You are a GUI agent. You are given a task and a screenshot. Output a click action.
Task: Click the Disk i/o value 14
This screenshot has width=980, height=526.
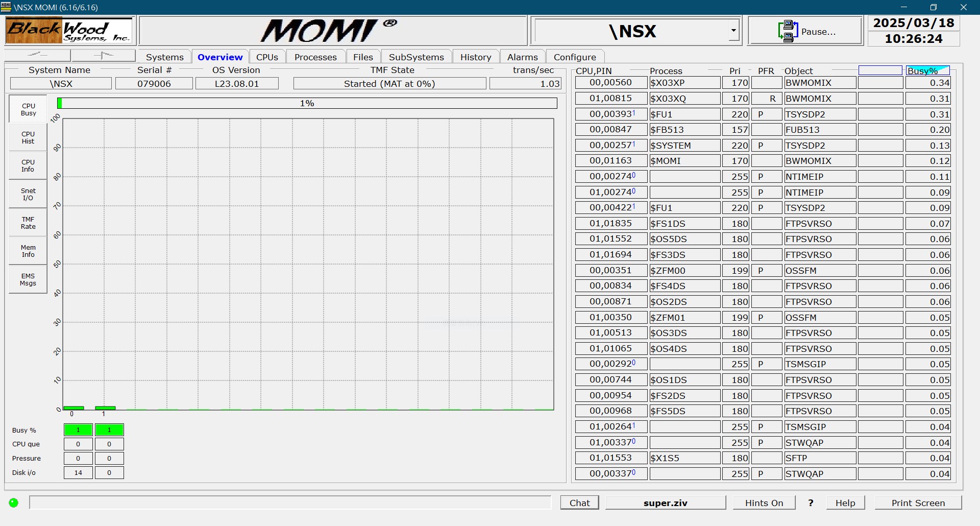(x=78, y=472)
